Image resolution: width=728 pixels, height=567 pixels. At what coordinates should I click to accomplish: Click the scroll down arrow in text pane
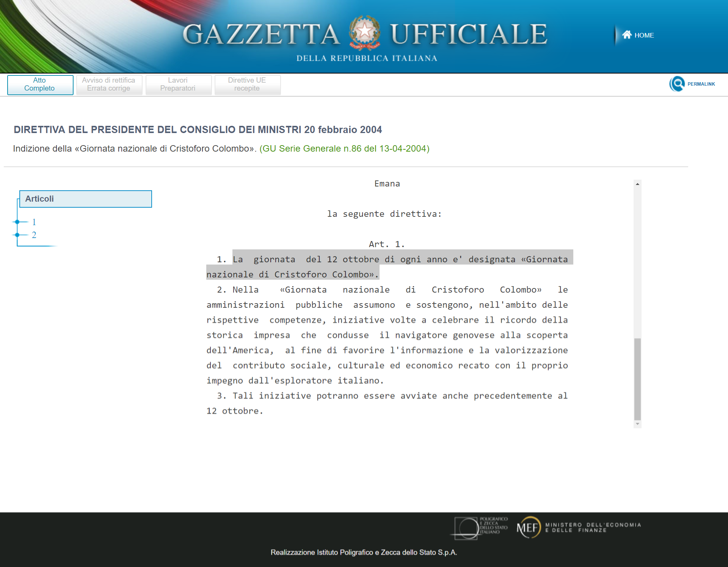(x=637, y=424)
